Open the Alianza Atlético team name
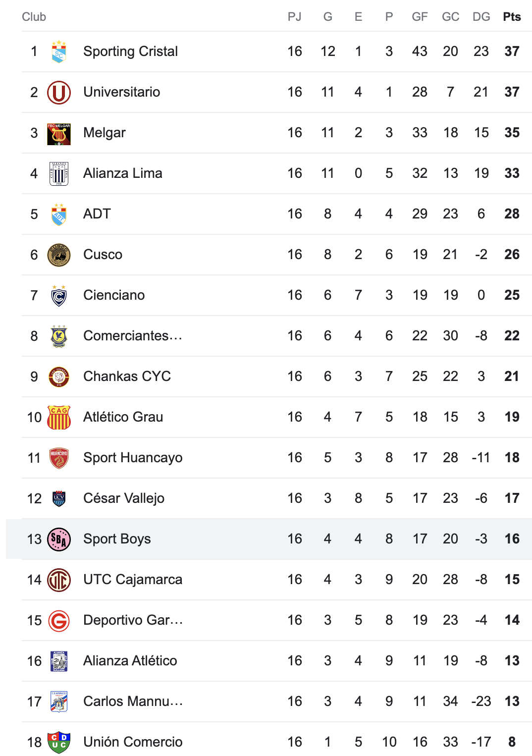The image size is (532, 756). (x=130, y=661)
